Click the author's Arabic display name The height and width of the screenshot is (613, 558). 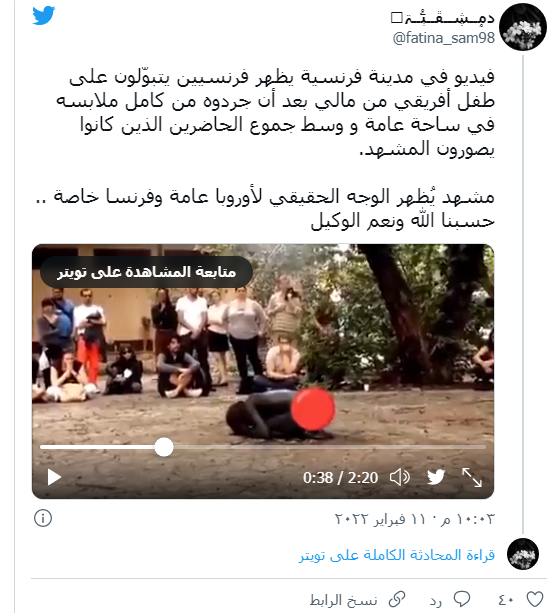pos(443,18)
